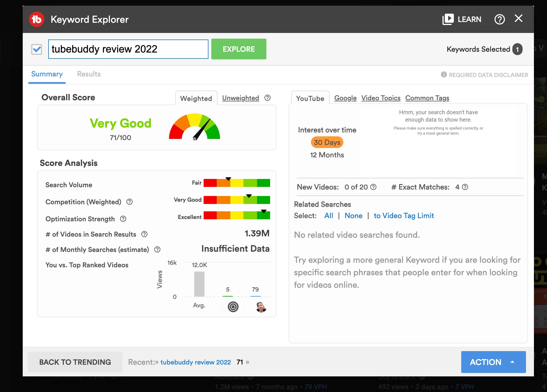Click the keyword search input field
The height and width of the screenshot is (392, 547).
click(128, 49)
